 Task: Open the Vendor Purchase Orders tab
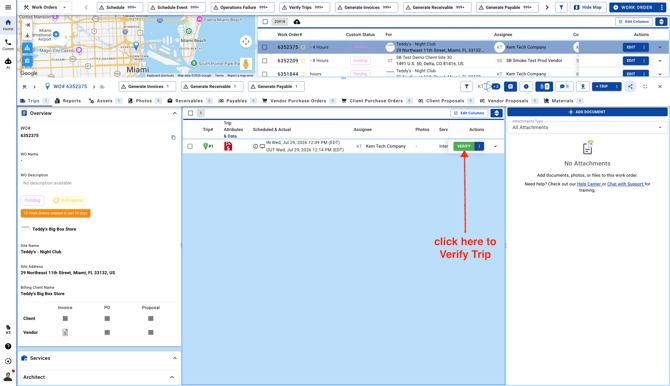pyautogui.click(x=299, y=101)
